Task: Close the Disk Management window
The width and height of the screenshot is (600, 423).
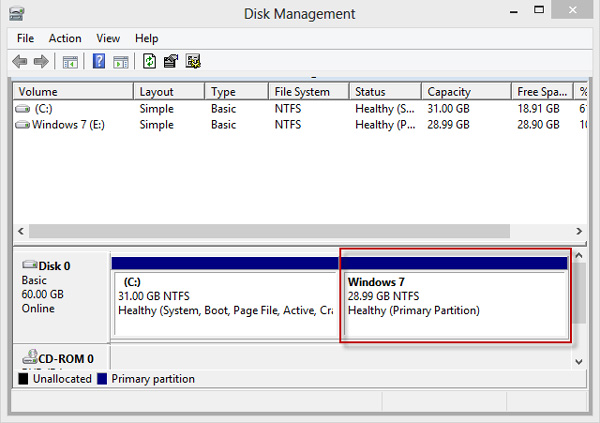Action: tap(572, 10)
